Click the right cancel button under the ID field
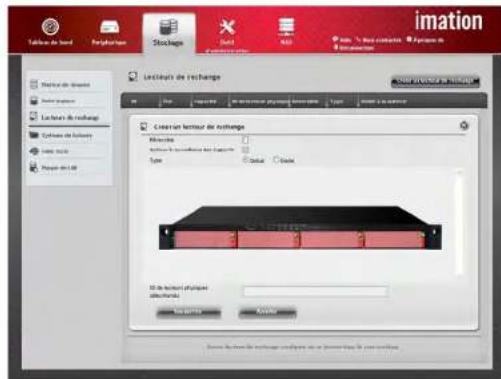501x379 pixels. click(267, 312)
